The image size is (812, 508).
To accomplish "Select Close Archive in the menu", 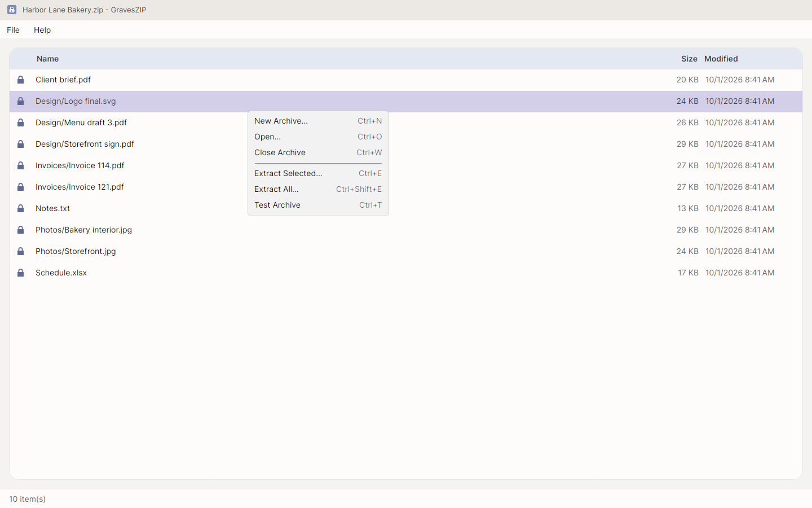I will point(318,152).
